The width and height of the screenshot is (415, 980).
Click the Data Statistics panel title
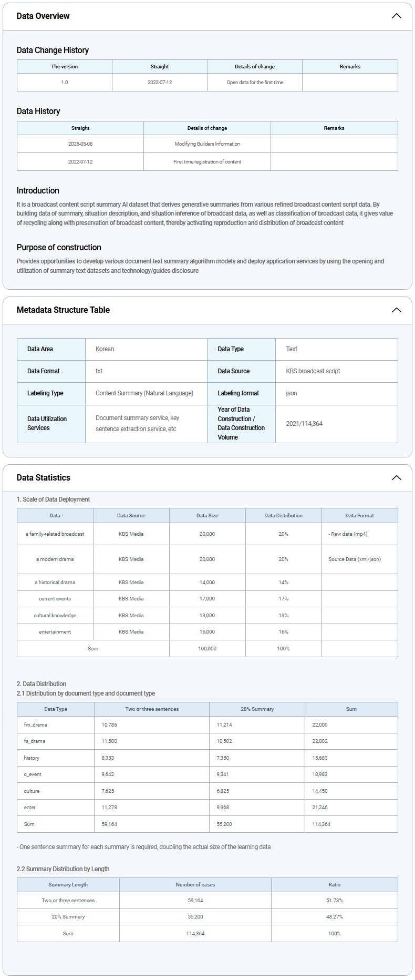tap(43, 477)
